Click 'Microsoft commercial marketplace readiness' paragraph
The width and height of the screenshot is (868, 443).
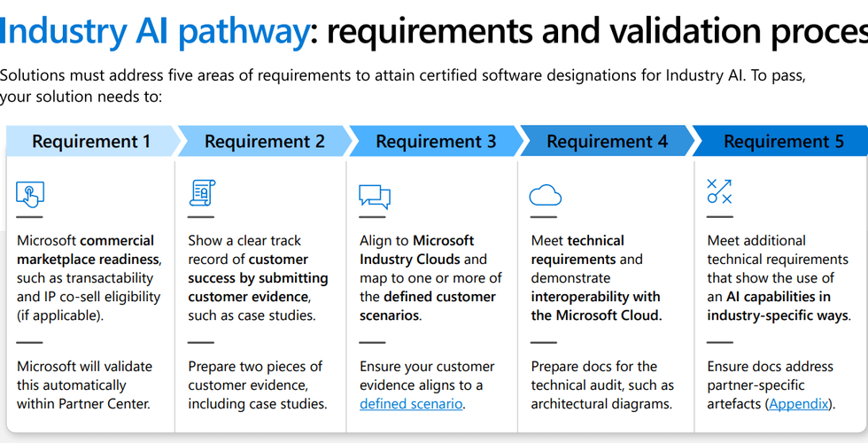click(x=89, y=278)
